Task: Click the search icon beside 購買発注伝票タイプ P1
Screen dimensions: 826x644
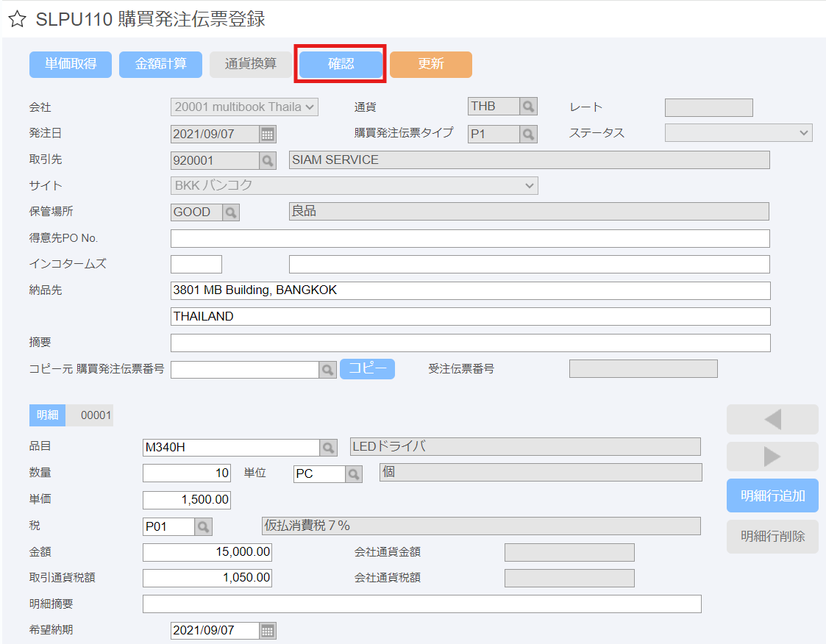Action: [528, 134]
